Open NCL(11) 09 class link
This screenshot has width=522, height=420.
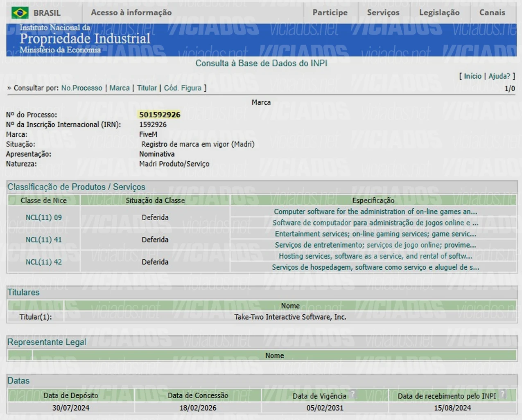click(44, 218)
